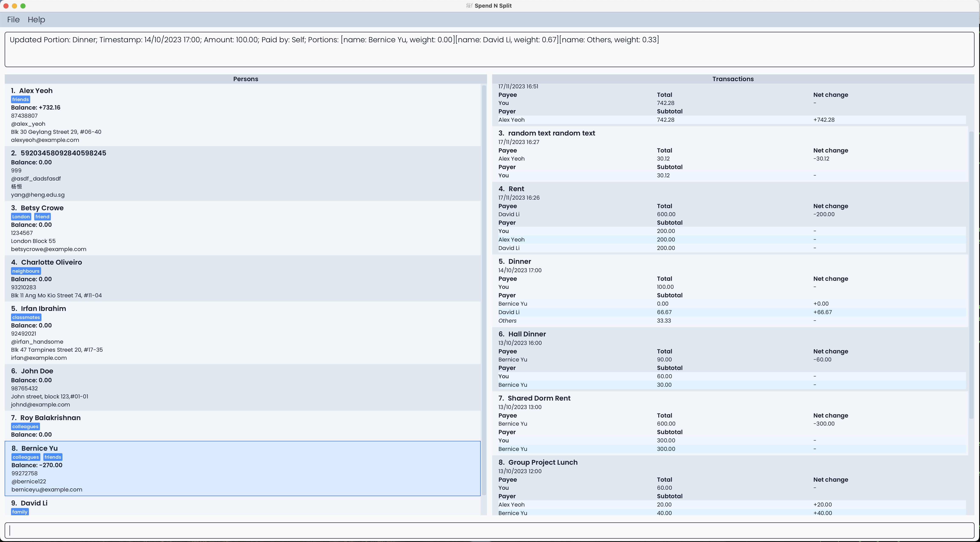Select the Dinner transaction title
The image size is (980, 542).
519,262
